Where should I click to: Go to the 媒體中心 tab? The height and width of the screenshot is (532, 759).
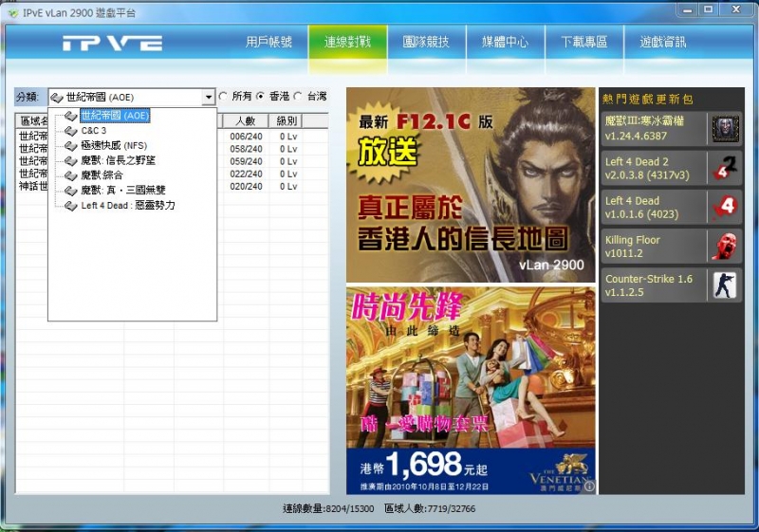coord(505,42)
